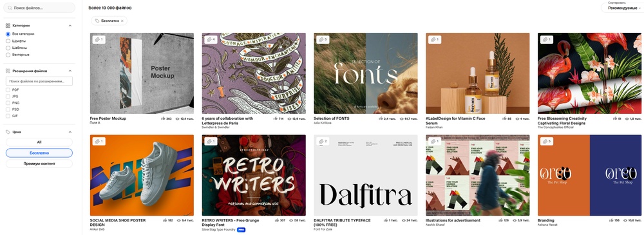The image size is (644, 235).
Task: Click tag icon in the Бесплатно chip
Action: tap(97, 21)
